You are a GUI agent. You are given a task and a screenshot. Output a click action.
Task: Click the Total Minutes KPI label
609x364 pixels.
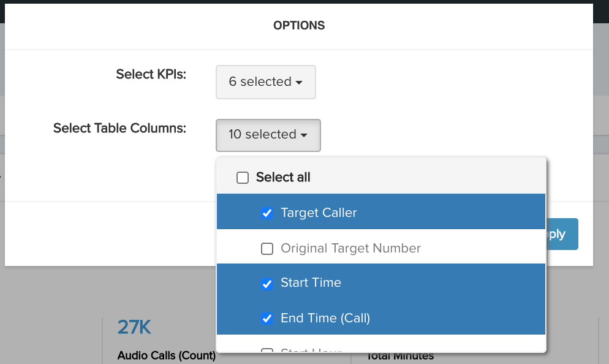point(400,356)
